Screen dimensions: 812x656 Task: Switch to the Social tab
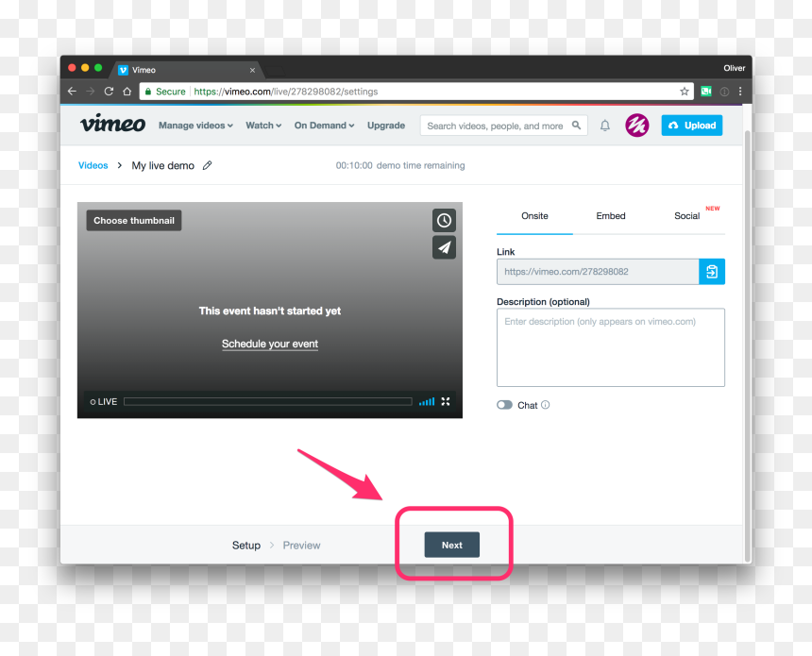click(686, 216)
